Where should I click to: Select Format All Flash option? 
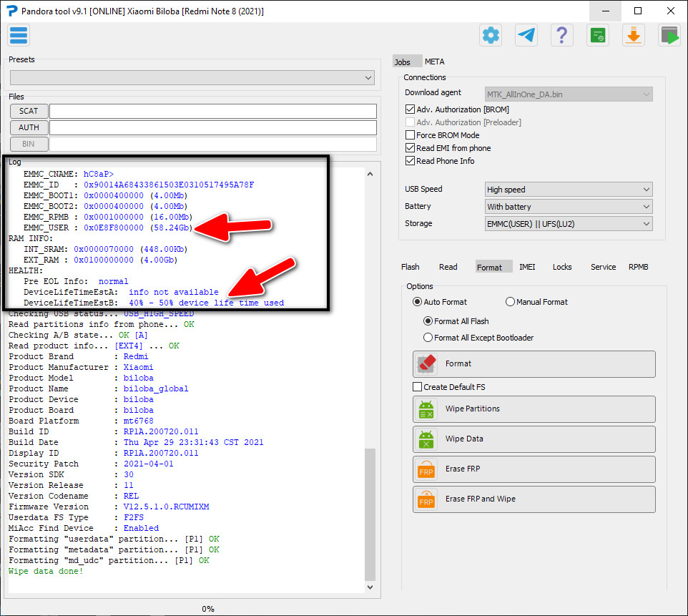tap(428, 321)
